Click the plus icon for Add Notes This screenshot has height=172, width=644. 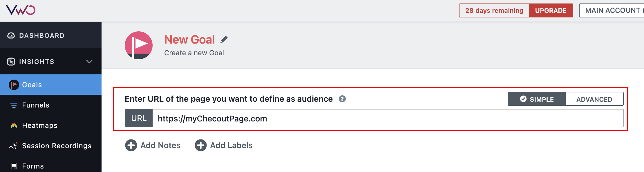(131, 145)
